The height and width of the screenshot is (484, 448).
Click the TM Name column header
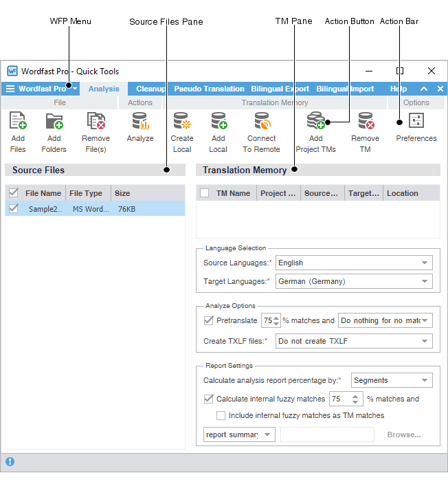pyautogui.click(x=233, y=193)
